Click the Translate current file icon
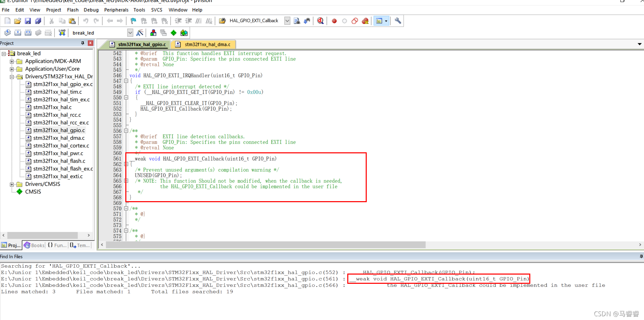Viewport: 644px width, 320px height. tap(8, 33)
